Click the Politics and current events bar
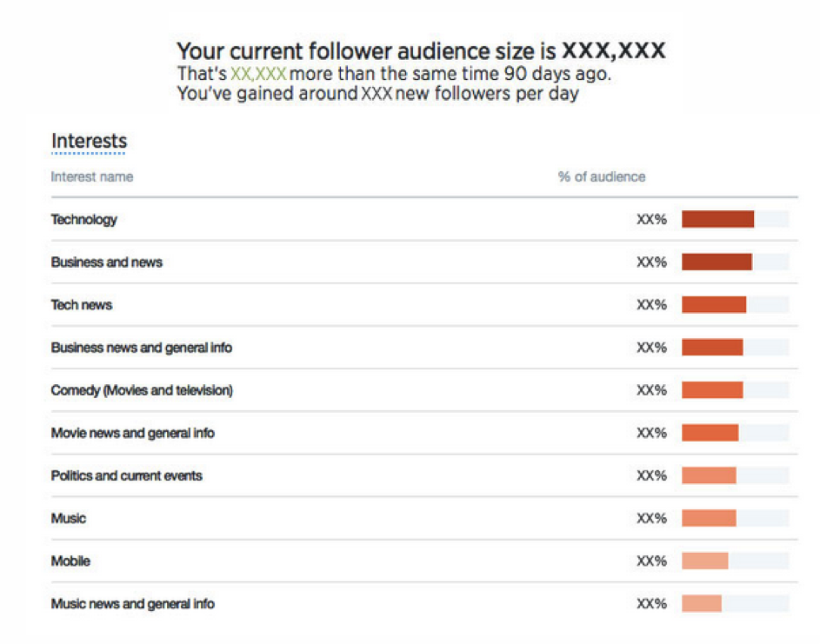 click(709, 475)
